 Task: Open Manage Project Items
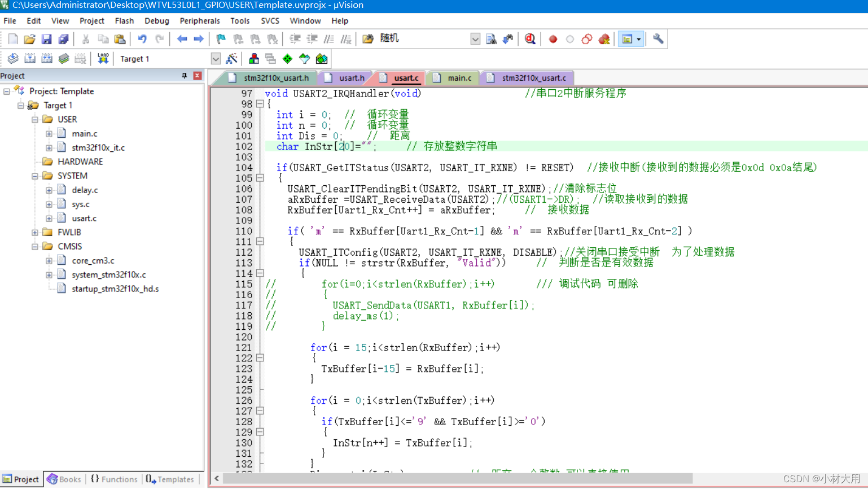click(254, 59)
